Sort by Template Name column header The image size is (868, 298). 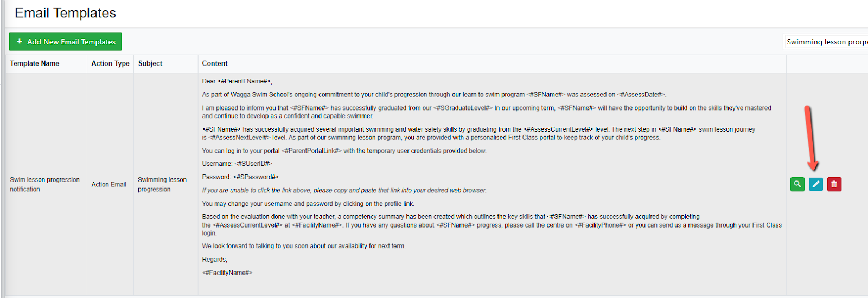coord(35,63)
